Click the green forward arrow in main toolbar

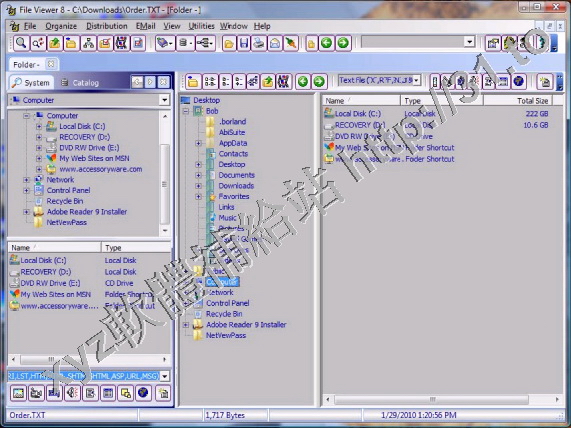343,43
